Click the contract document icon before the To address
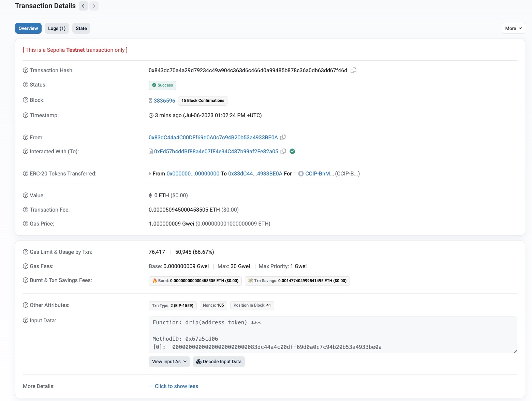Image resolution: width=532 pixels, height=401 pixels. tap(150, 151)
